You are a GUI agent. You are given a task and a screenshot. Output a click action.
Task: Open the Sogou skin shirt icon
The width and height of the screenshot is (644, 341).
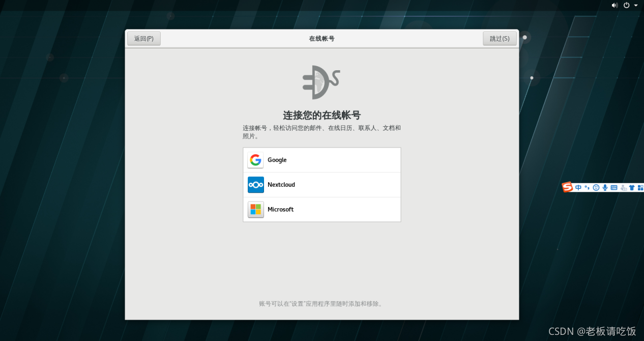point(632,187)
